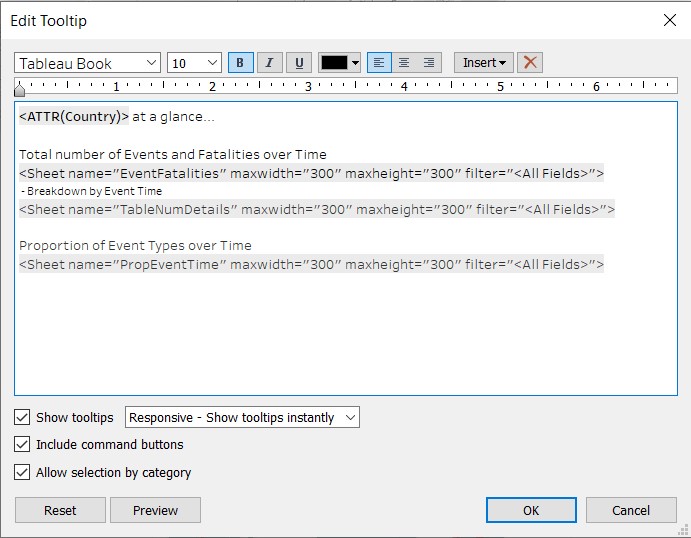Image resolution: width=691 pixels, height=538 pixels.
Task: Close the Edit Tooltip dialog
Action: [669, 19]
